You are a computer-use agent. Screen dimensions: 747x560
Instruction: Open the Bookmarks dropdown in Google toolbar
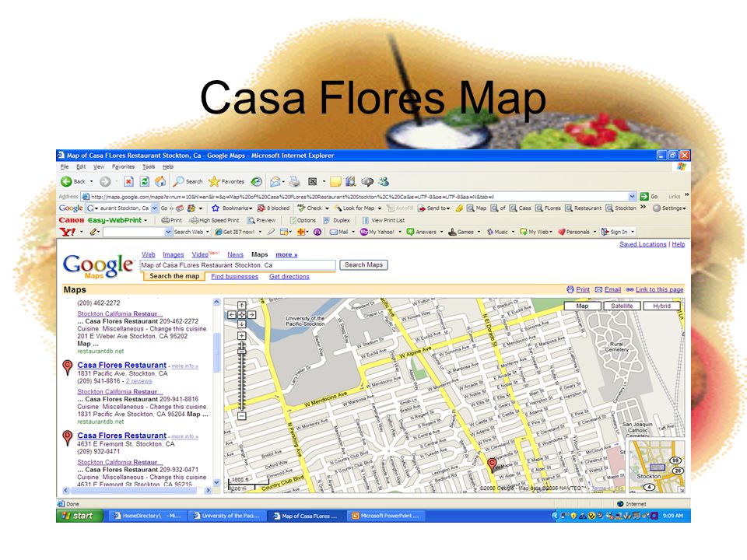point(251,208)
